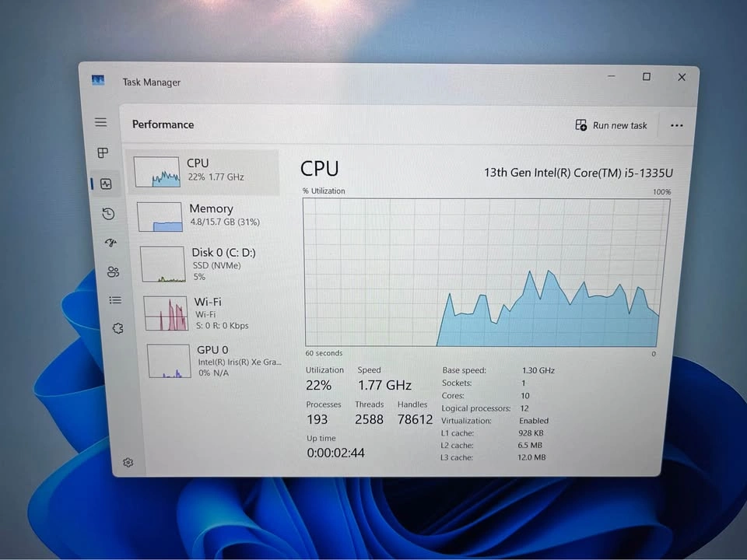The height and width of the screenshot is (560, 747).
Task: Click the Virtualization Enabled value
Action: point(534,421)
